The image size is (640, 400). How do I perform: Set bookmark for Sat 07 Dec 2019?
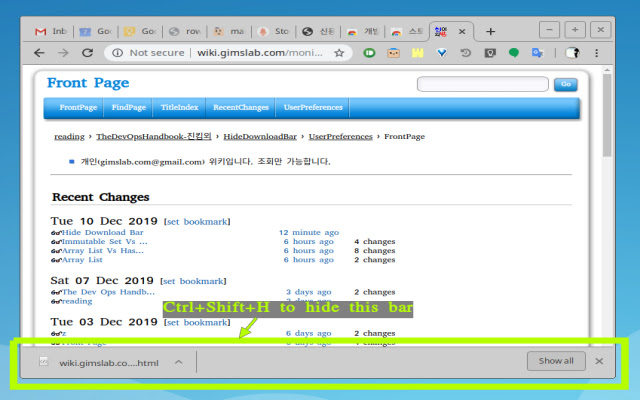click(x=193, y=281)
